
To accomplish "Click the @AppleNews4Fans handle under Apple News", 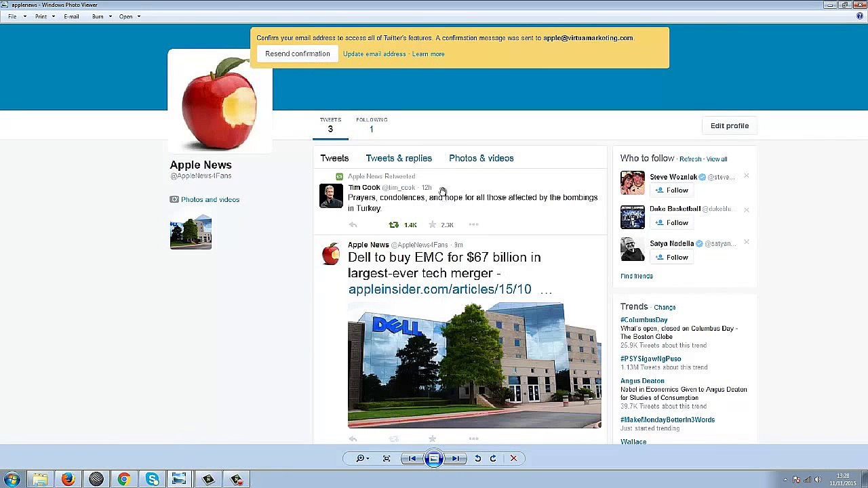I will (x=201, y=176).
